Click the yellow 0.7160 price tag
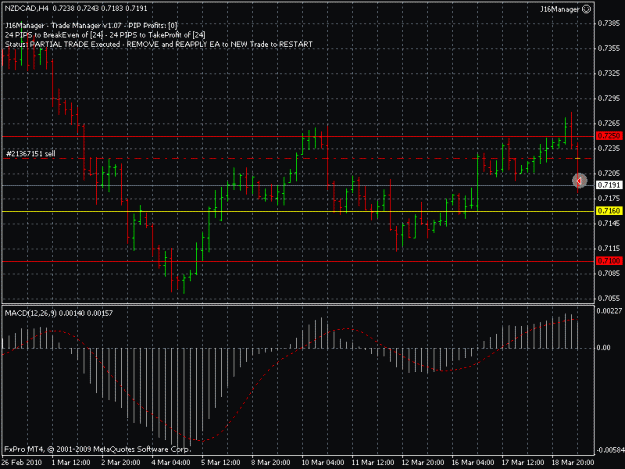 [609, 211]
